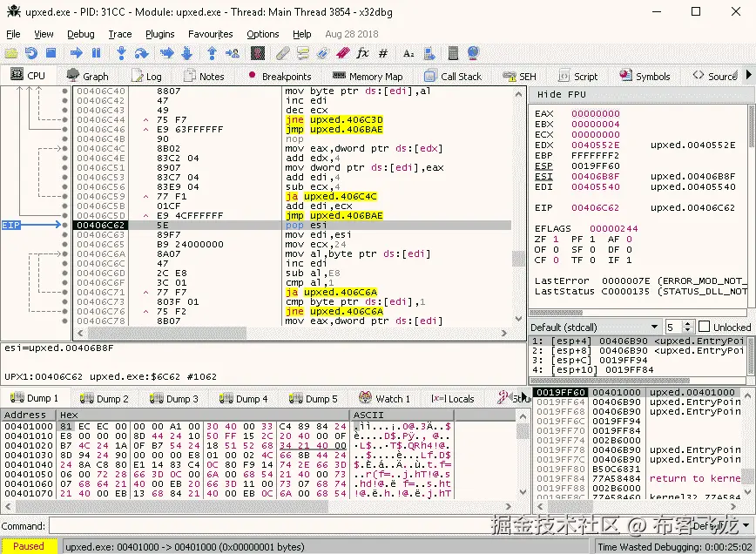The image size is (756, 554).
Task: Show the Bookmarks view icon
Action: [x=342, y=53]
